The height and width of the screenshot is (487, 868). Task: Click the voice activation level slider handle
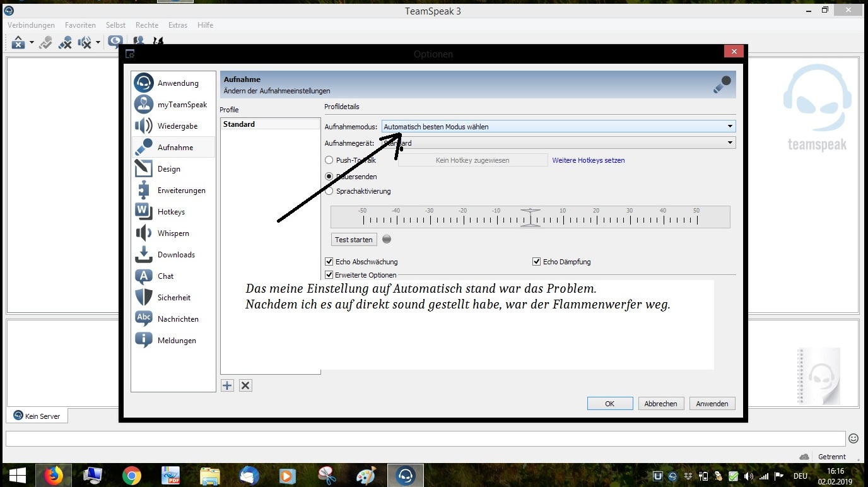coord(530,217)
